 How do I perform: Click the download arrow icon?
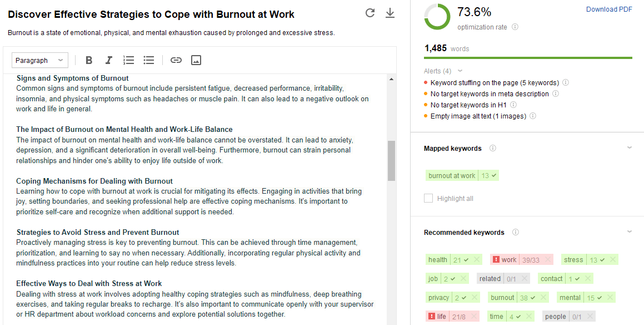click(390, 13)
